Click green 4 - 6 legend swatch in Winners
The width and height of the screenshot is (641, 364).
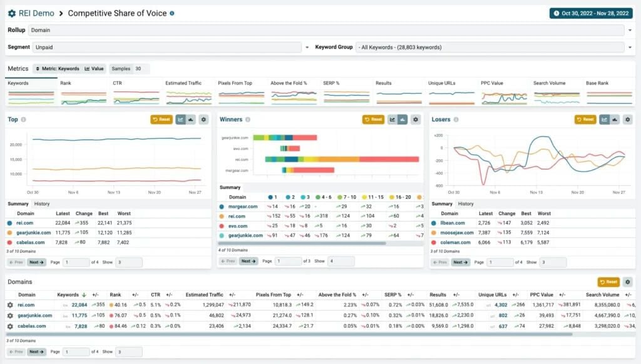pyautogui.click(x=317, y=197)
